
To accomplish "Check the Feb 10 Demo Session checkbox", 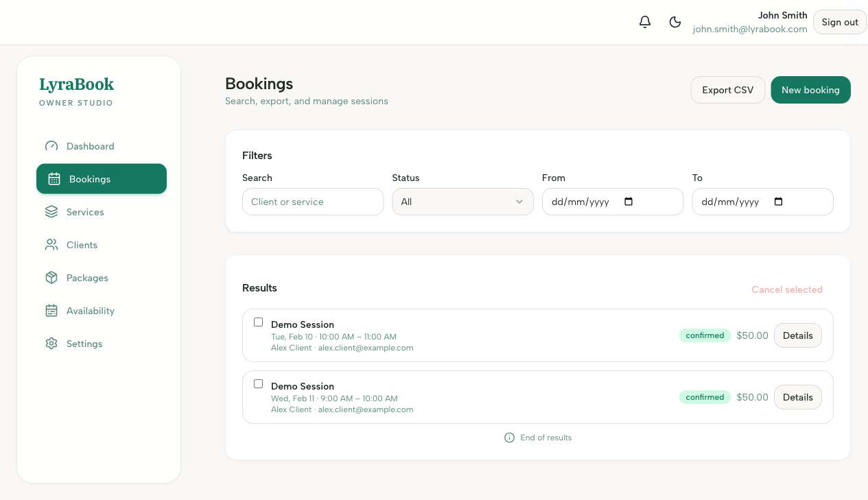I will coord(258,322).
